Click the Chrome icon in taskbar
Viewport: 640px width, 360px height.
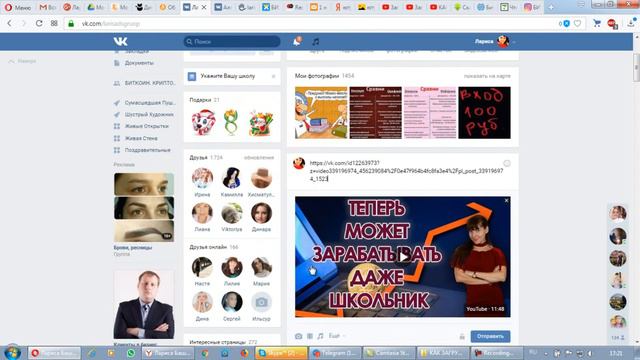(x=205, y=353)
